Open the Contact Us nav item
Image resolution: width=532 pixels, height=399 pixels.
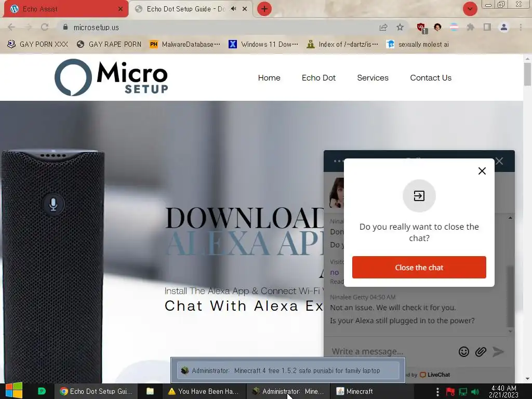(x=431, y=78)
